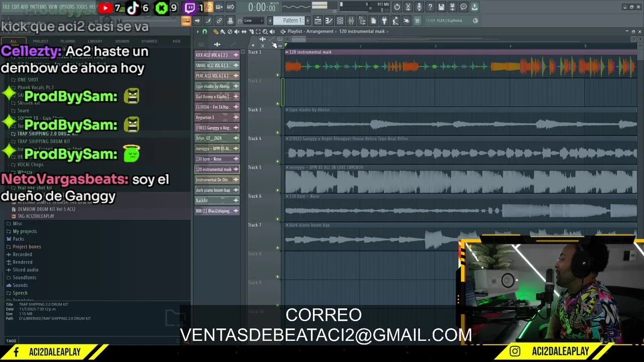Switch to the STARRED browser tab

tap(149, 41)
